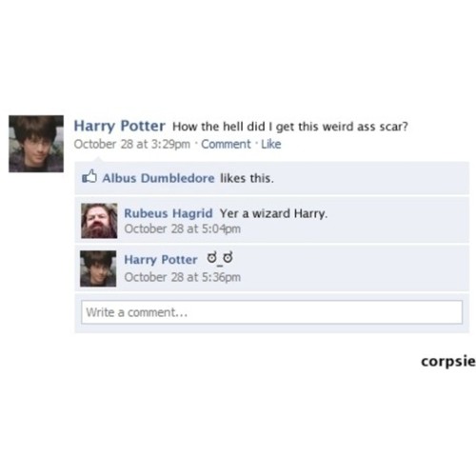The image size is (476, 476).
Task: Open Harry Potter's name in the comment thread
Action: [161, 260]
